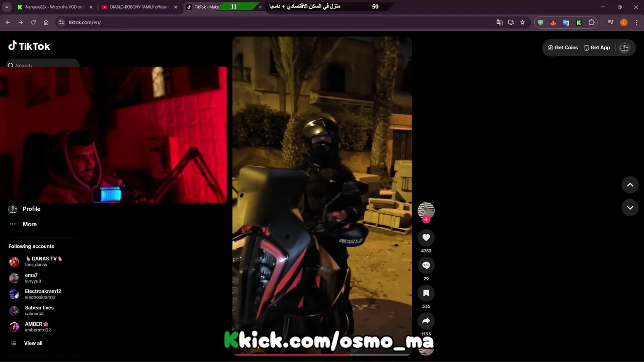Go back in browser history
This screenshot has height=362, width=644.
(x=8, y=22)
